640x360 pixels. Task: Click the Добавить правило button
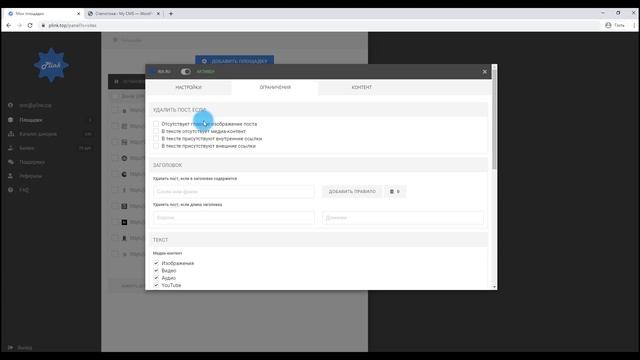pos(352,191)
